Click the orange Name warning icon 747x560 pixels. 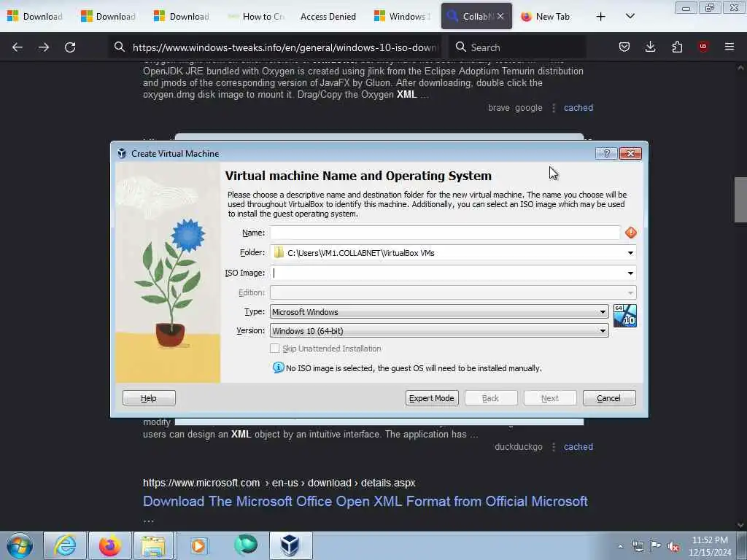[x=631, y=233]
